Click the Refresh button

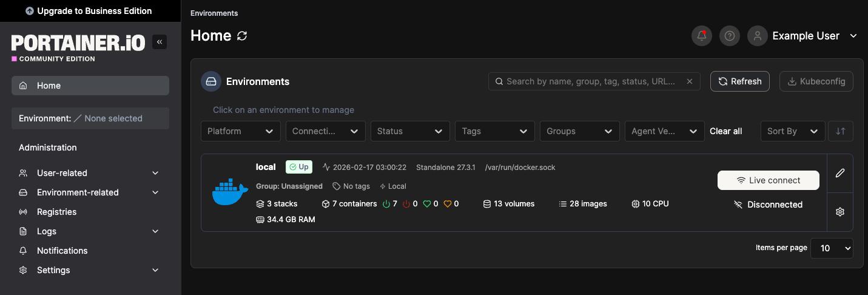tap(740, 81)
